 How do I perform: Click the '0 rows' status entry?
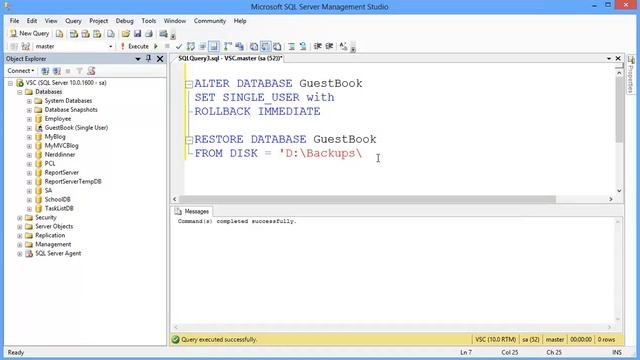pyautogui.click(x=606, y=340)
